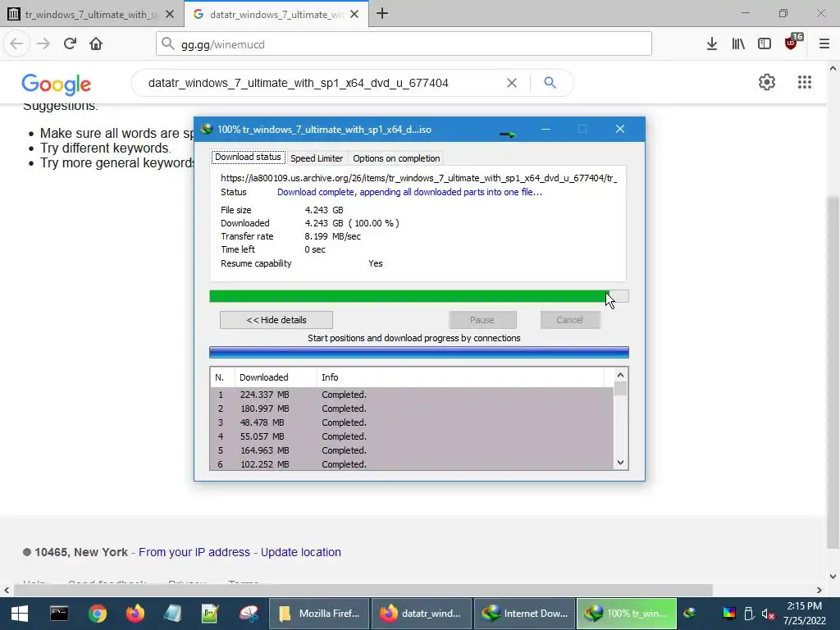840x630 pixels.
Task: Open the Windows Start menu
Action: pos(20,614)
